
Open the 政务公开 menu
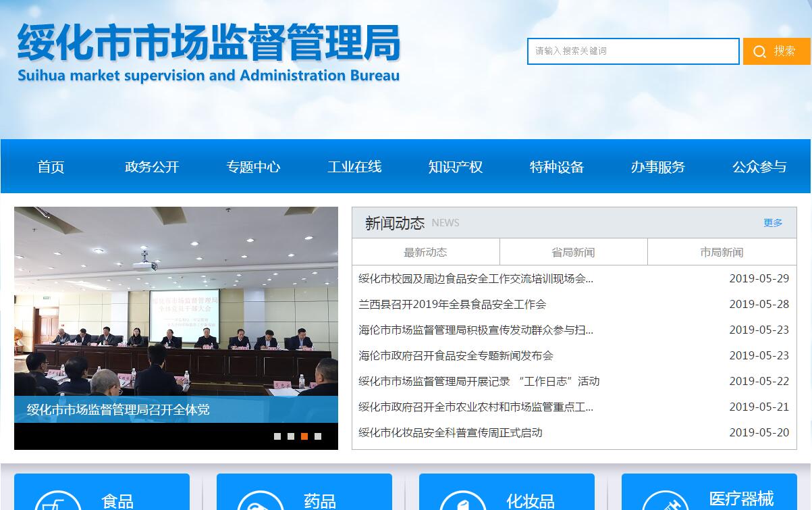pos(152,167)
